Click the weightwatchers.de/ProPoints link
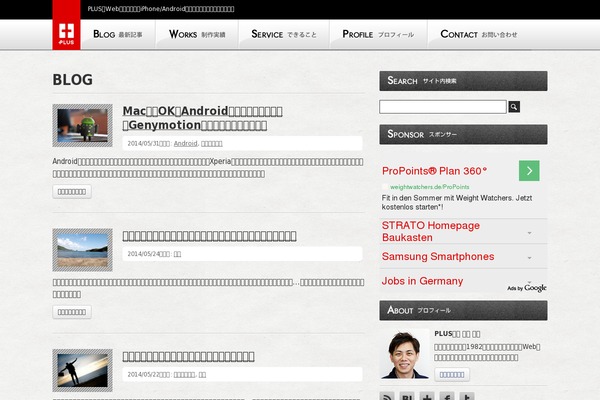Screen dimensions: 600x400 (x=429, y=187)
